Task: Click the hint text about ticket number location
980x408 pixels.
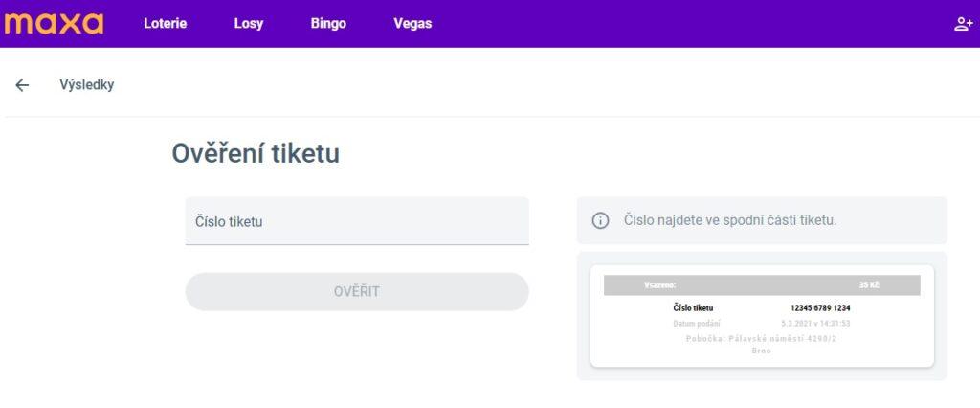Action: 730,220
